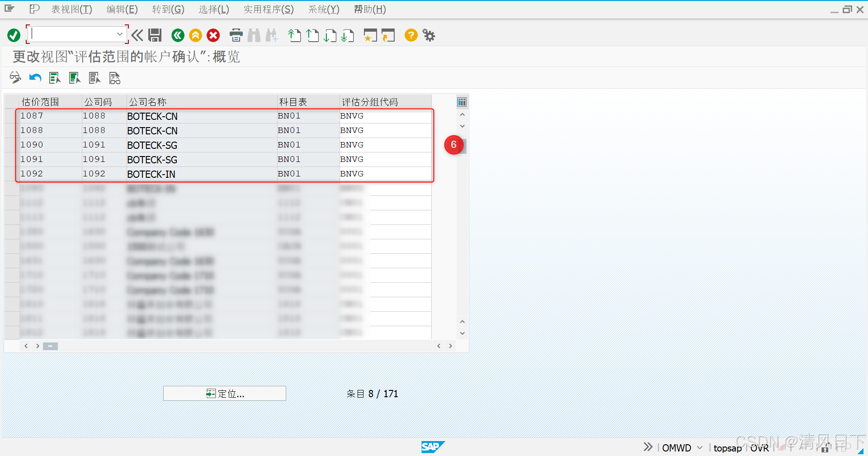Viewport: 868px width, 456px height.
Task: Toggle display/change mode with the pencil-glasses icon
Action: click(15, 78)
